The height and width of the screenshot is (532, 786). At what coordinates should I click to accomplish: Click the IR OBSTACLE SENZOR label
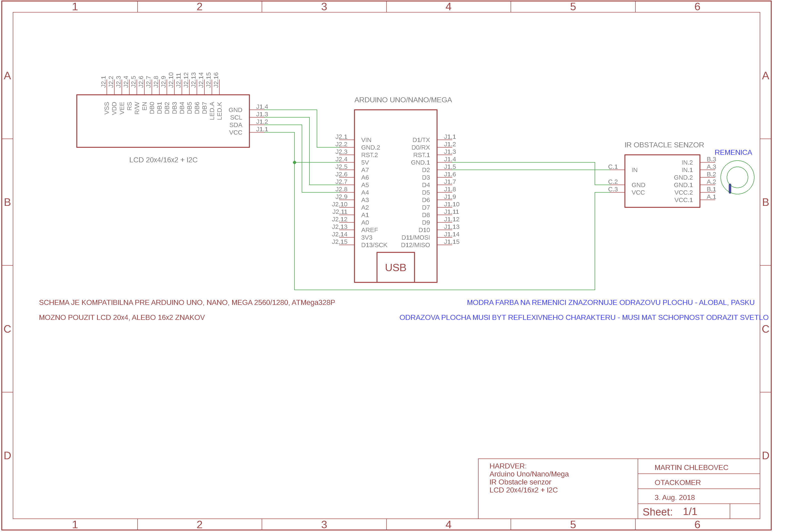pyautogui.click(x=664, y=145)
